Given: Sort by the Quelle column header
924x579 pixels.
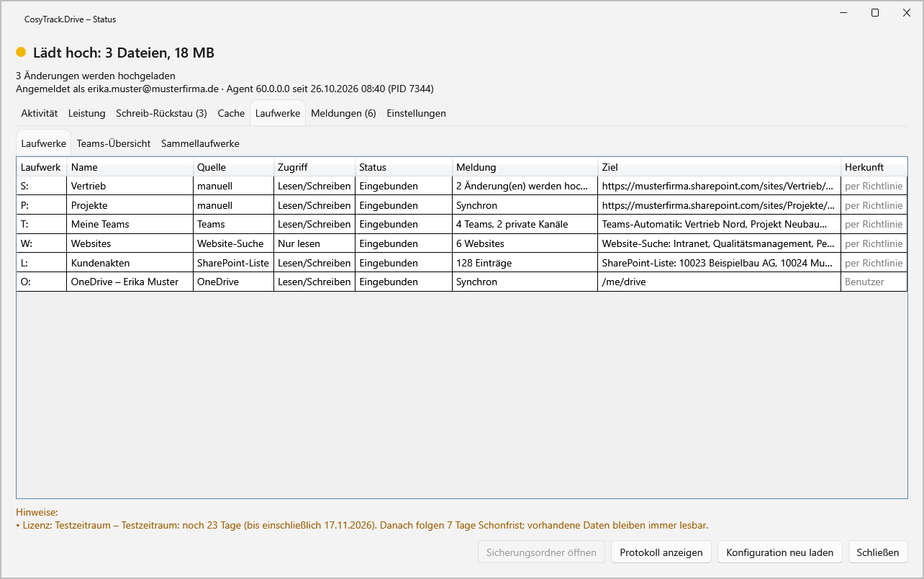Looking at the screenshot, I should [x=234, y=167].
